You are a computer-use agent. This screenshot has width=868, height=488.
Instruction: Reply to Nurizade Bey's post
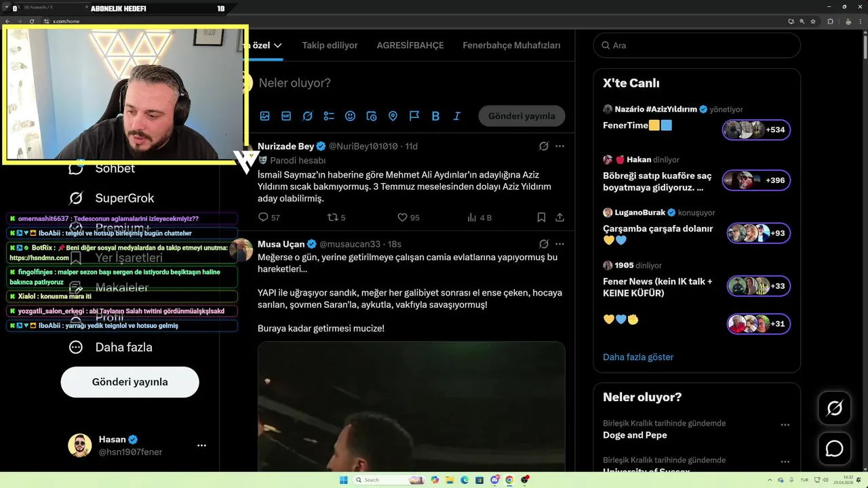pos(264,218)
